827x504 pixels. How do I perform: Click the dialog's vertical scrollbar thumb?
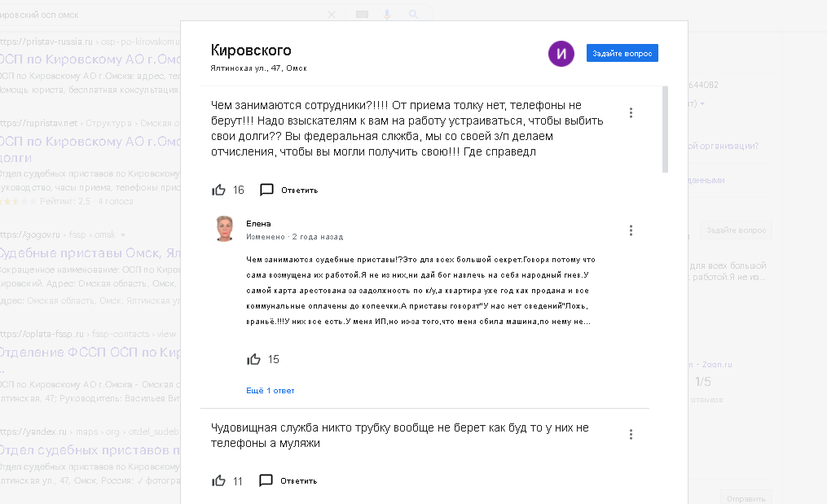click(x=665, y=129)
